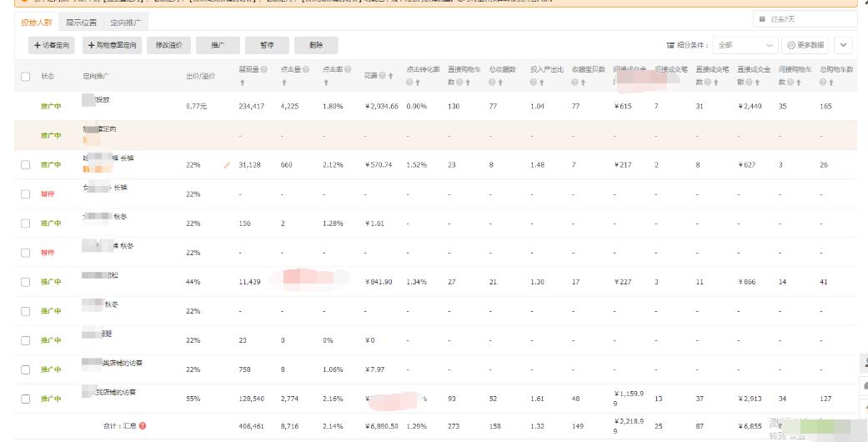
Task: Toggle the select-all checkbox in table header
Action: coord(25,76)
